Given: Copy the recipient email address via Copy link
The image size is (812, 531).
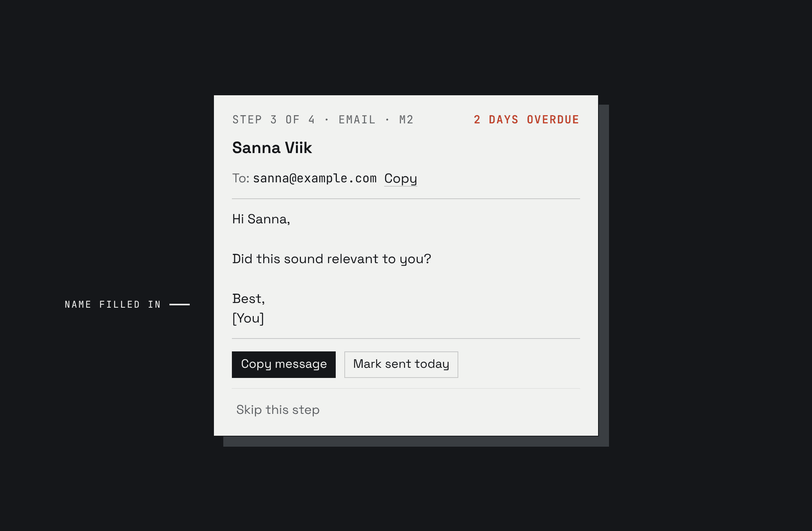Looking at the screenshot, I should coord(401,178).
